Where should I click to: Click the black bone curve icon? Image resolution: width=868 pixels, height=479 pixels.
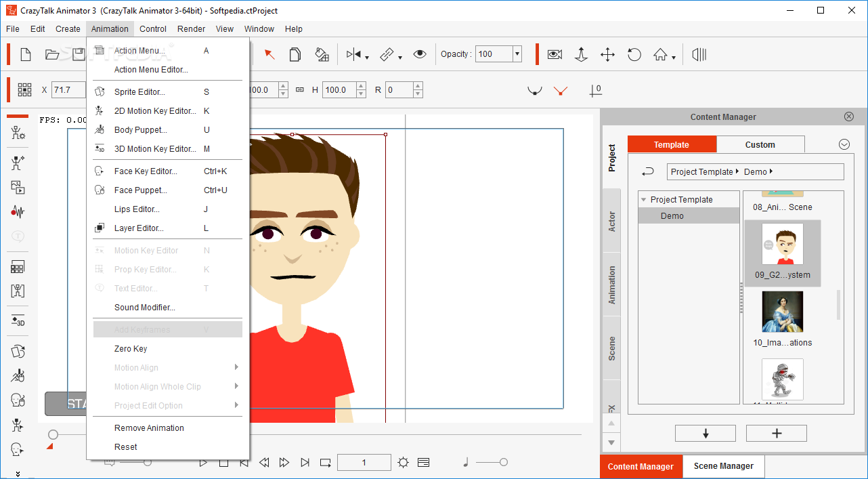(535, 90)
